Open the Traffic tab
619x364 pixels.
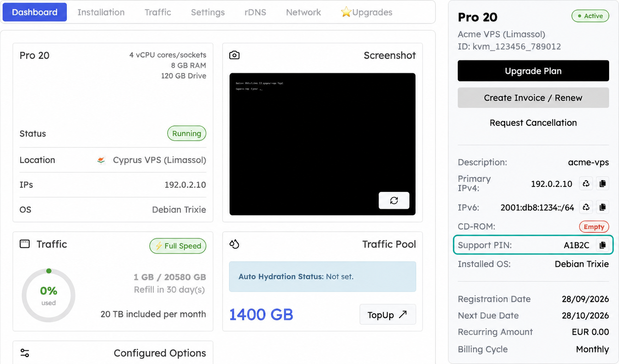tap(158, 12)
